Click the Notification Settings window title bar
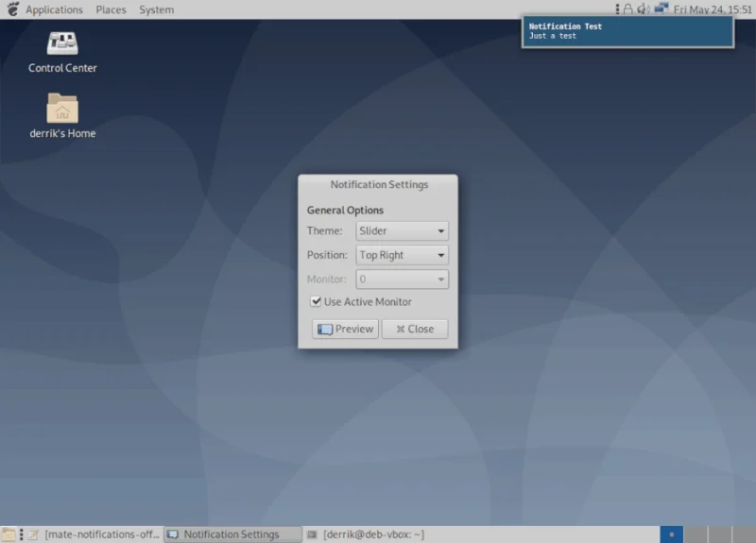 pos(379,184)
